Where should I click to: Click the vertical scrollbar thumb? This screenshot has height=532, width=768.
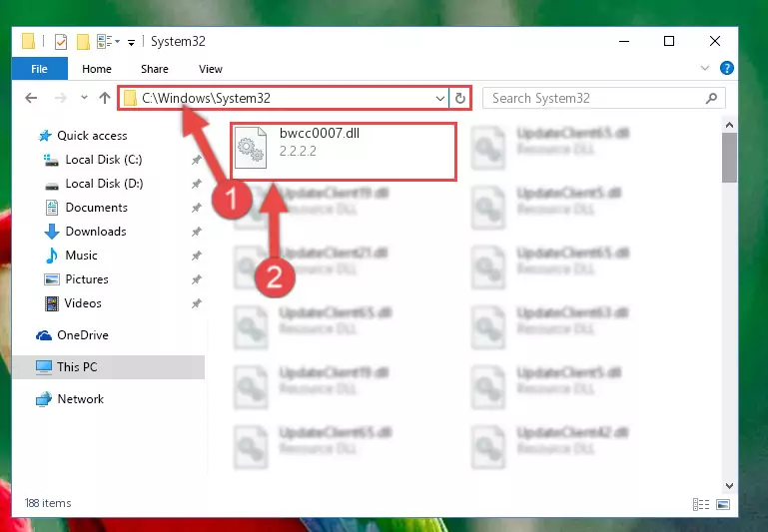[729, 158]
